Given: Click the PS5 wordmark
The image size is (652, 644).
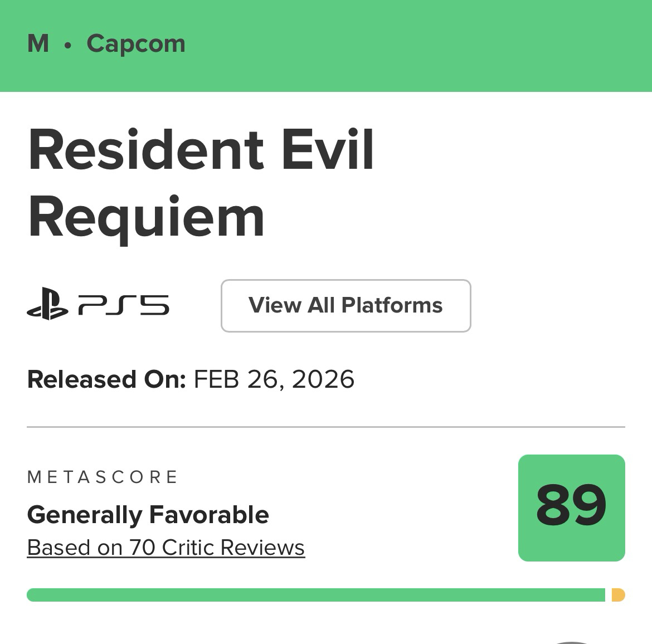Looking at the screenshot, I should (x=124, y=305).
